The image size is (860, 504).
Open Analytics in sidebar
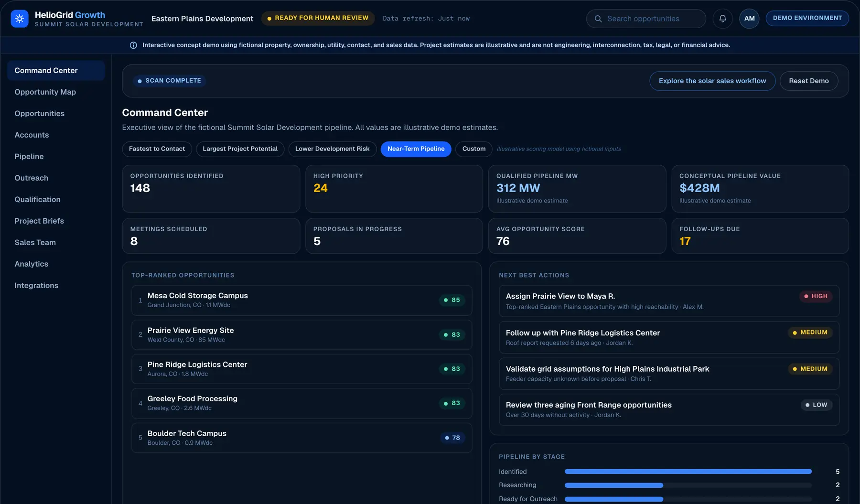click(x=56, y=264)
